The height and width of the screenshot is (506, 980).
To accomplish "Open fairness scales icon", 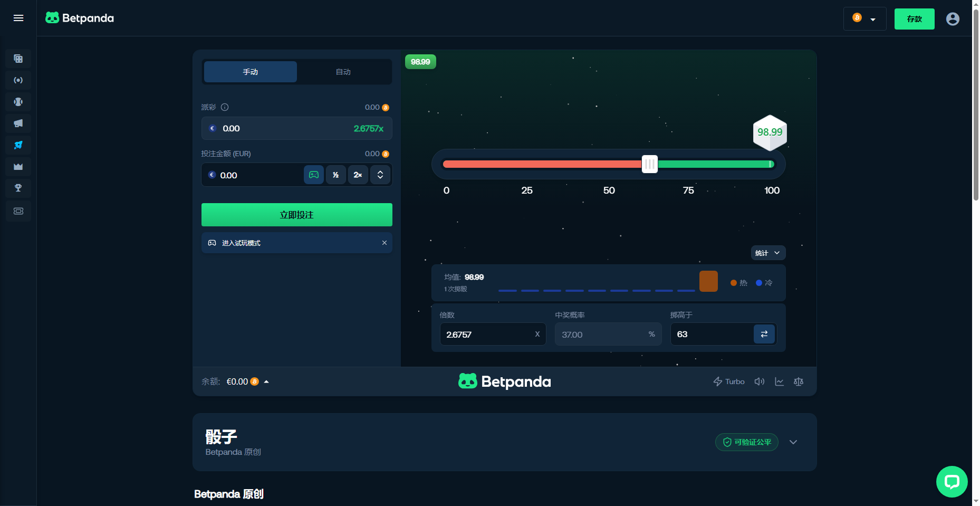I will [799, 381].
